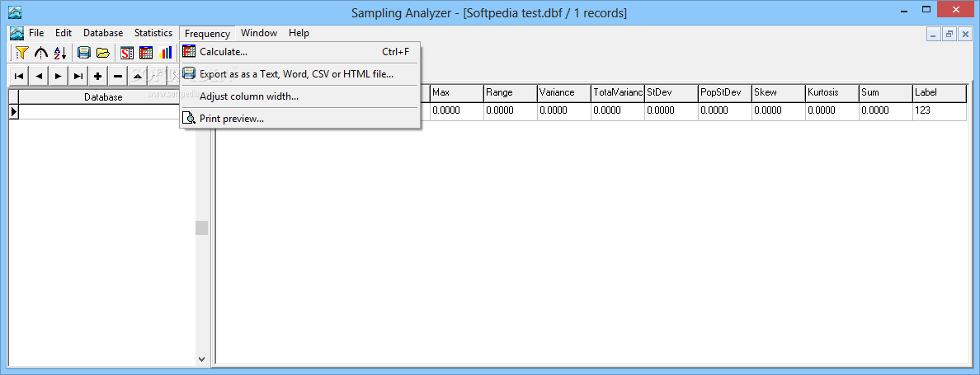Click the up-triangle edit record navigator button
The width and height of the screenshot is (980, 375).
point(137,76)
